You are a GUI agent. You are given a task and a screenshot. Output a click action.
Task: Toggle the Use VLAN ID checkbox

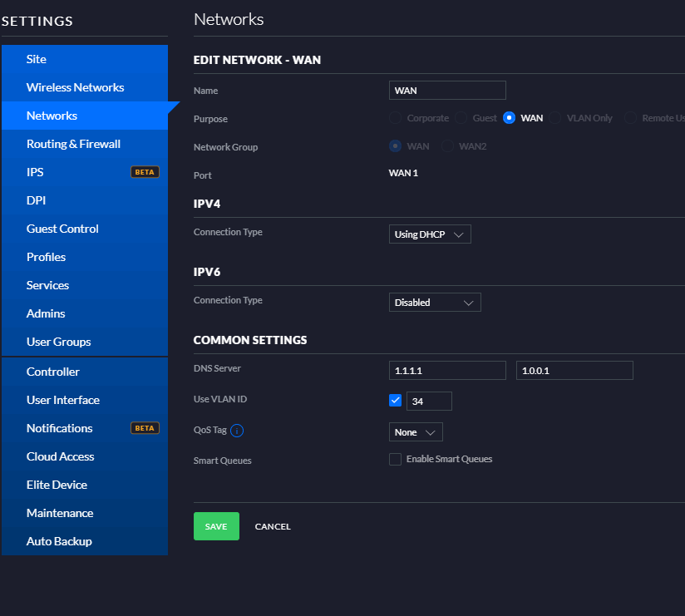coord(396,401)
